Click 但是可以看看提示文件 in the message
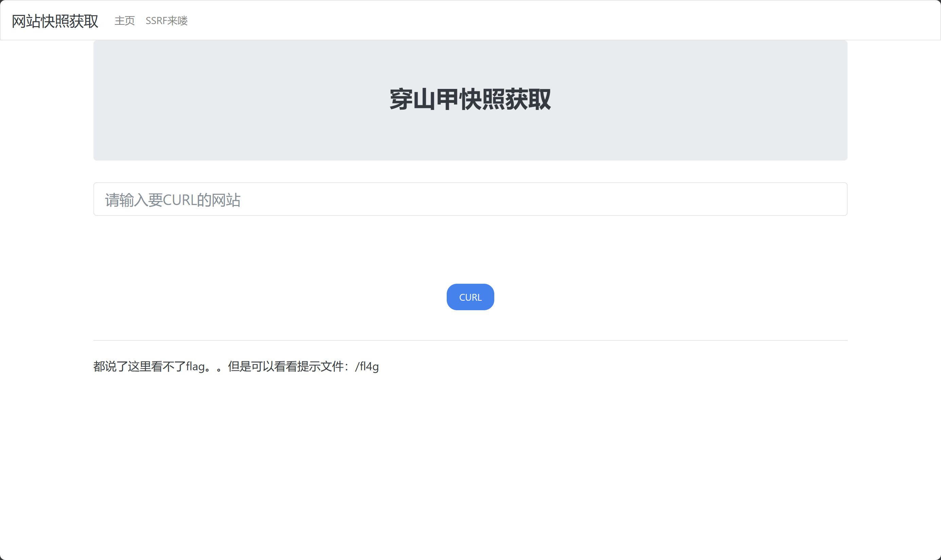Screen dimensions: 941x560 pyautogui.click(x=285, y=367)
